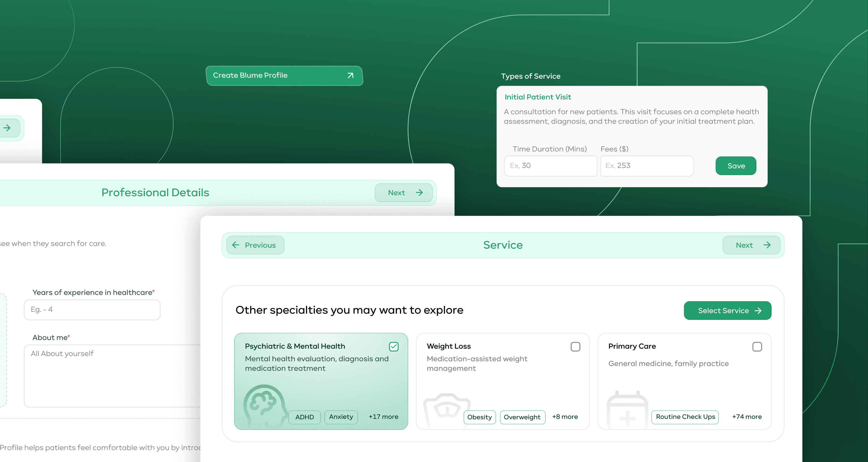Click the ADHD tag
The image size is (868, 462).
(304, 417)
